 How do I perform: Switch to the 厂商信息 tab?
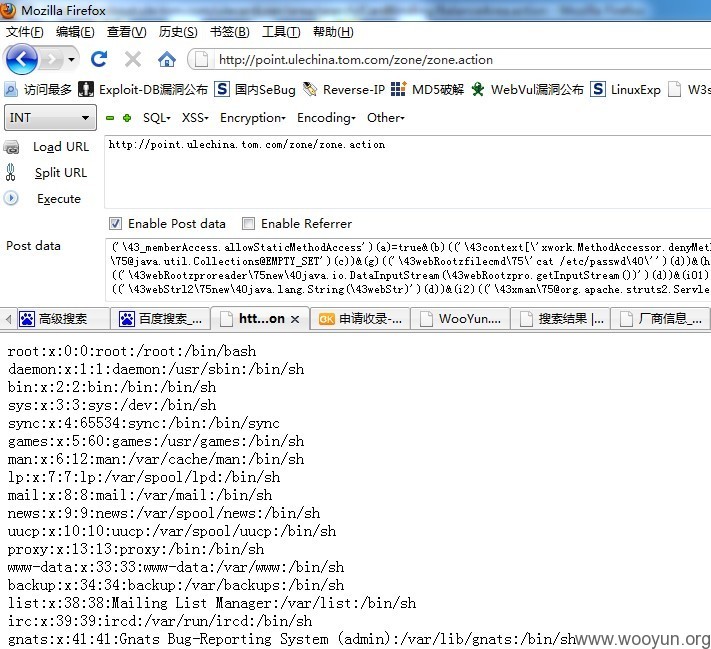pyautogui.click(x=661, y=319)
